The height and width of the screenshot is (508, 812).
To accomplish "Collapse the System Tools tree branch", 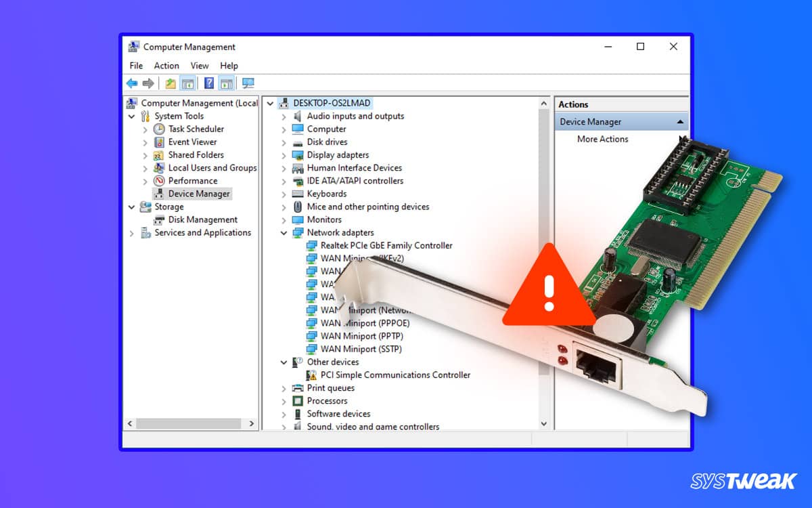I will point(131,116).
